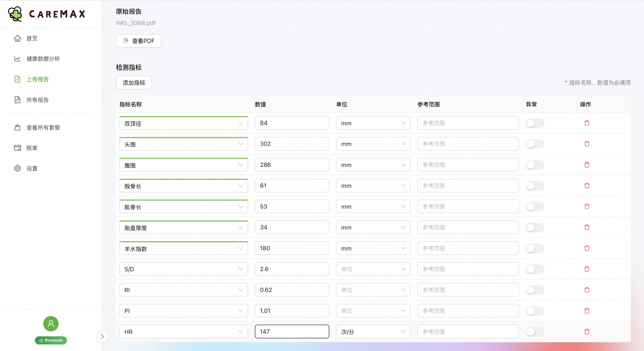Delete the 头围 row with trash icon
This screenshot has width=644, height=351.
coord(587,144)
